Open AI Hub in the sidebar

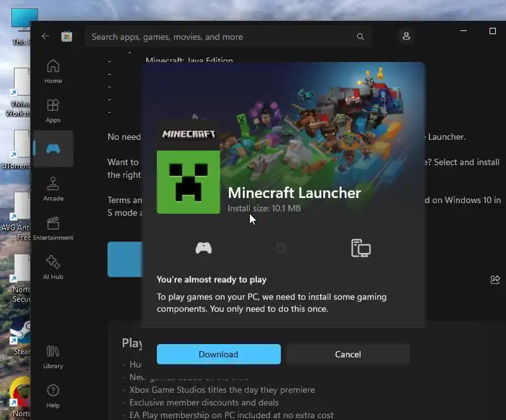tap(53, 268)
